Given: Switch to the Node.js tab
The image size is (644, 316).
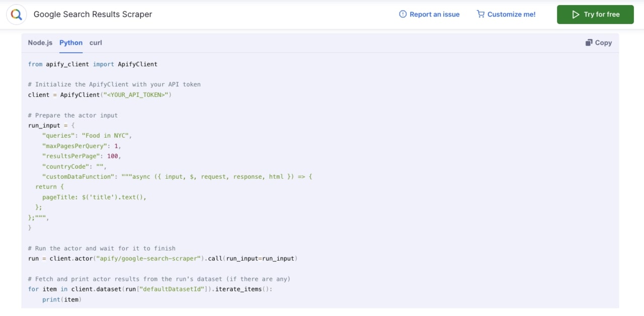Looking at the screenshot, I should (x=40, y=43).
